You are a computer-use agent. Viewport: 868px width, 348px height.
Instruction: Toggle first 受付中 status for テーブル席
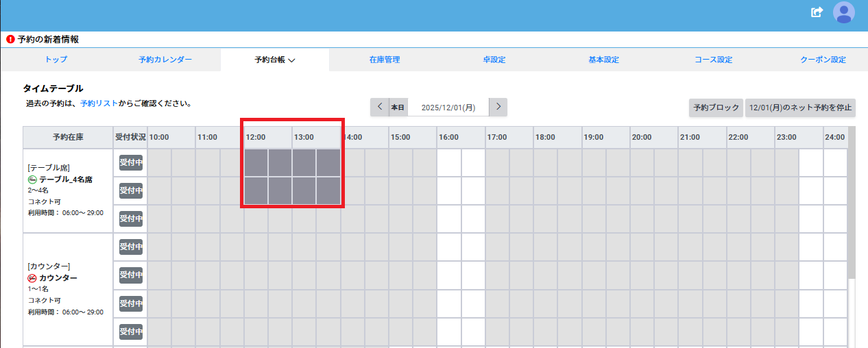point(130,162)
